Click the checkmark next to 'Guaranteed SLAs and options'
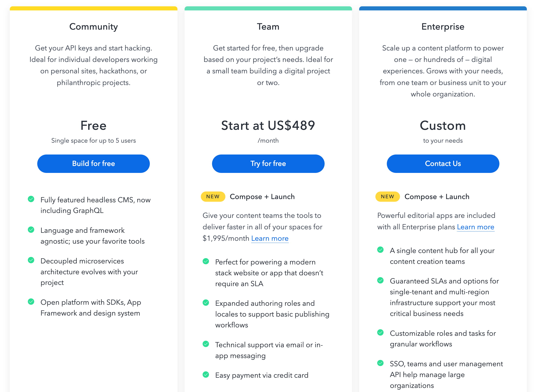 point(380,280)
